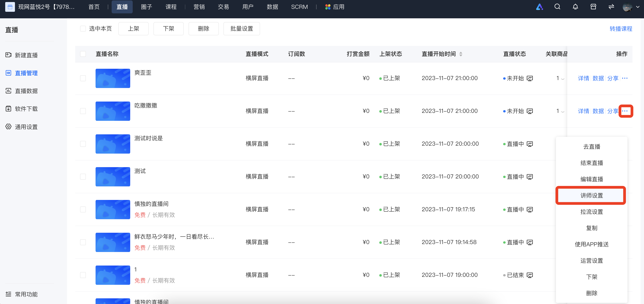Screen dimensions: 644x304
Task: Open the notification bell
Action: point(575,7)
